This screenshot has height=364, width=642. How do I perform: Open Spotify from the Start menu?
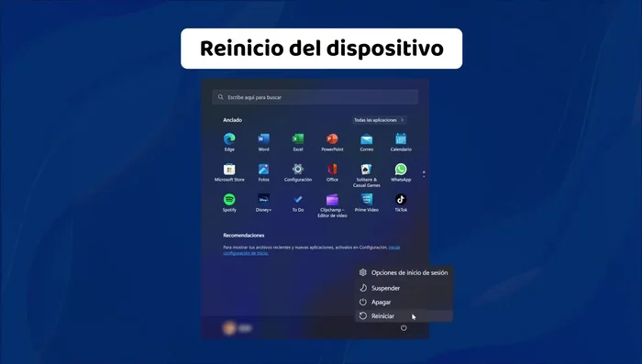229,203
